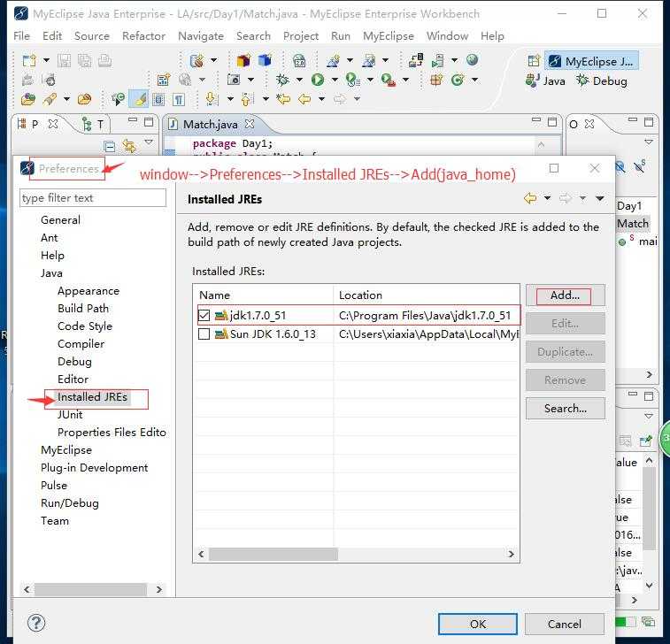Viewport: 670px width, 644px height.
Task: Open the Run configurations dropdown arrow
Action: pyautogui.click(x=335, y=80)
